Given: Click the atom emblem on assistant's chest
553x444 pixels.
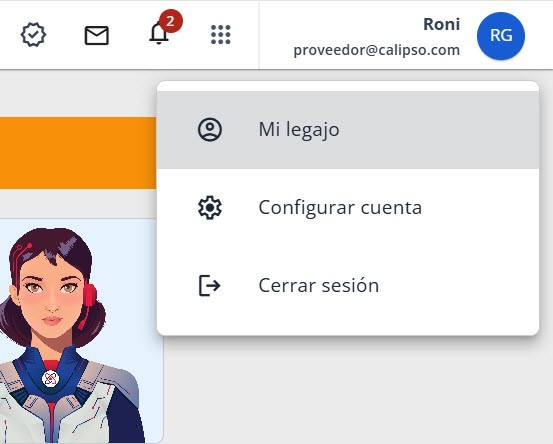Looking at the screenshot, I should click(51, 379).
